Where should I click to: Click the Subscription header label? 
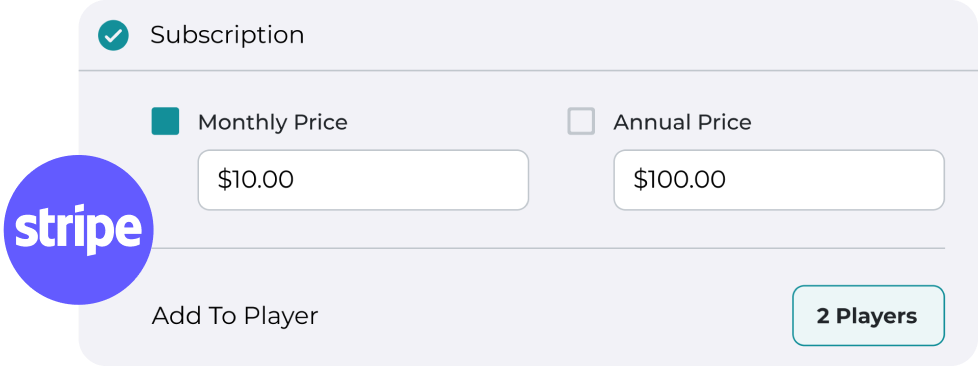tap(227, 36)
